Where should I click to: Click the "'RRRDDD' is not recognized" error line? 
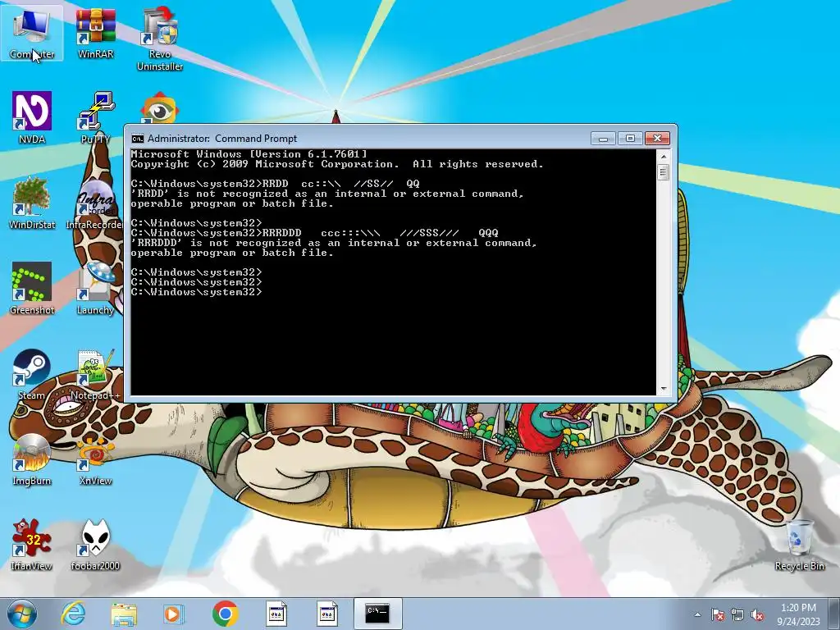tap(334, 243)
